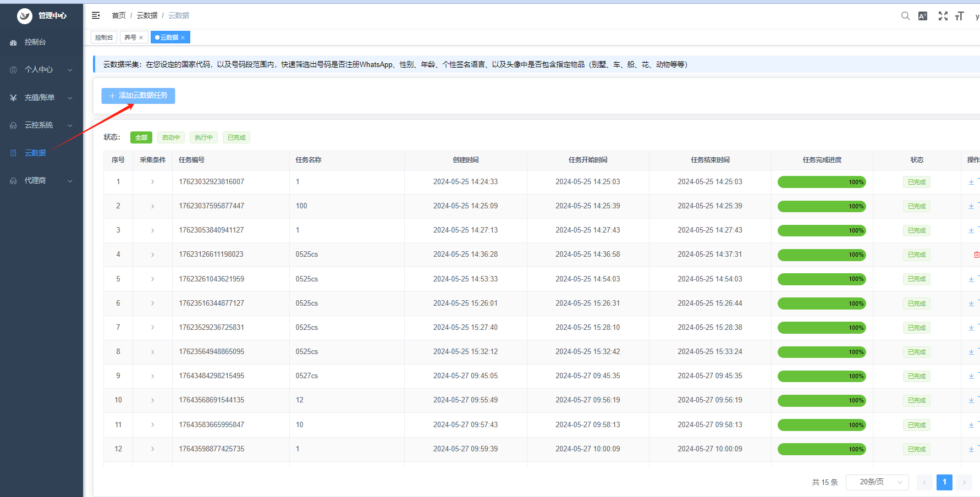Click the next page arrow
The width and height of the screenshot is (980, 497).
[x=964, y=482]
